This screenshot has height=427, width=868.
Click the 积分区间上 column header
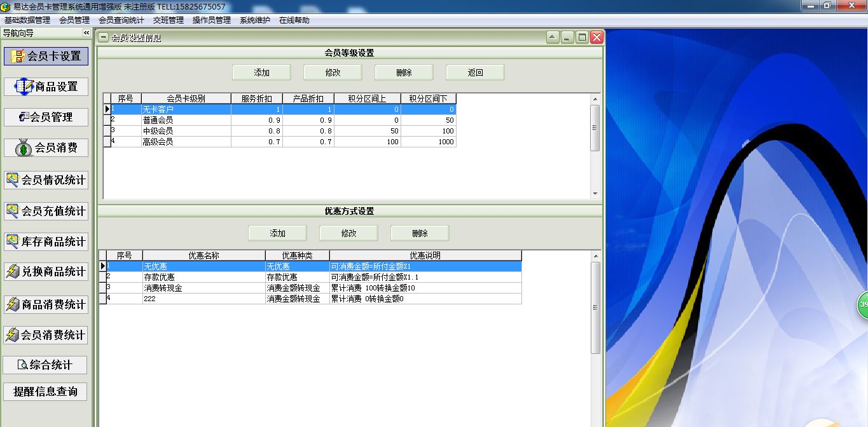[368, 98]
